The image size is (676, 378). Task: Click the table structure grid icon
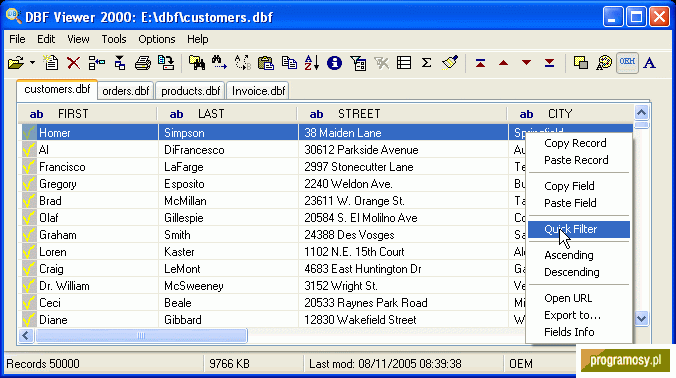pyautogui.click(x=404, y=63)
